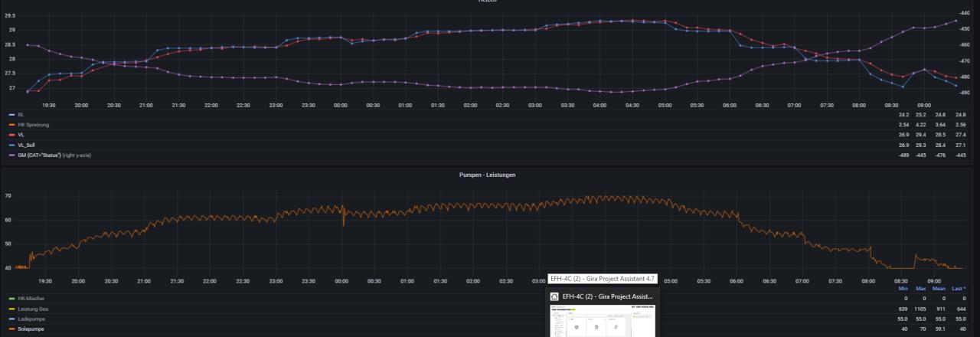Open color picker for Leistung Ges. swatch
This screenshot has height=337, width=980.
pos(11,308)
